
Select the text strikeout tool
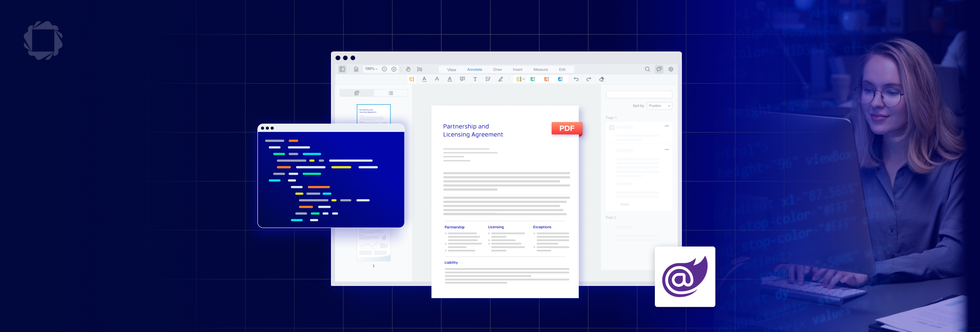pos(437,79)
